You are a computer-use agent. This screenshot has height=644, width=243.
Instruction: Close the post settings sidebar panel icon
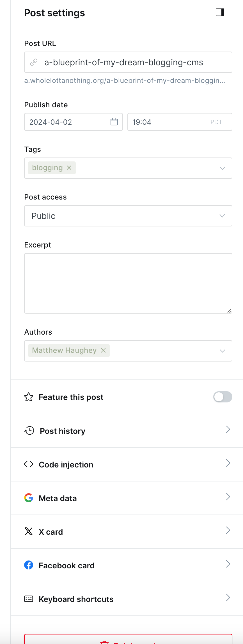(220, 12)
